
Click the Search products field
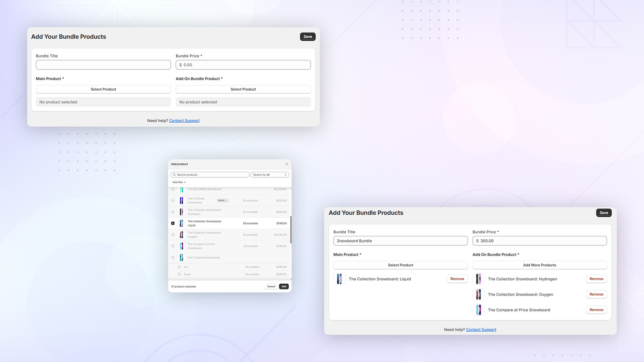click(210, 175)
